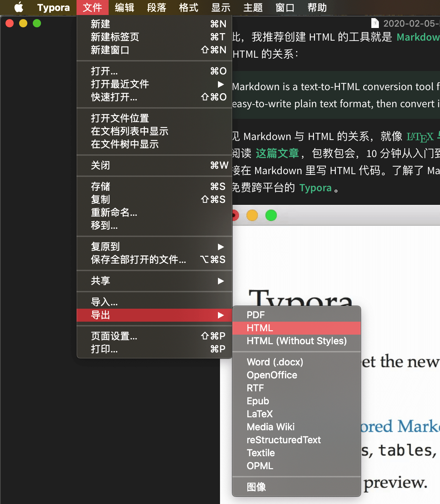Open the 这篇文章 link
Screen dimensions: 440x504
click(x=277, y=153)
